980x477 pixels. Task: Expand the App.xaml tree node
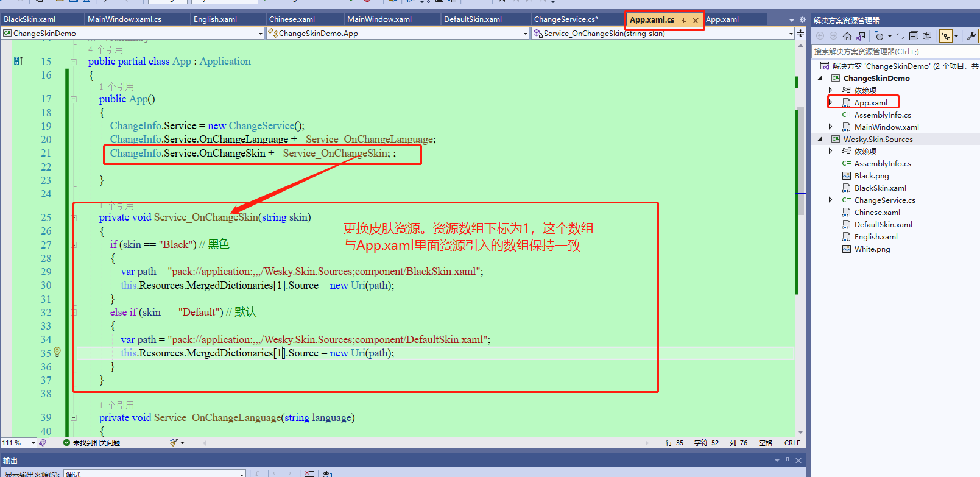(x=830, y=102)
